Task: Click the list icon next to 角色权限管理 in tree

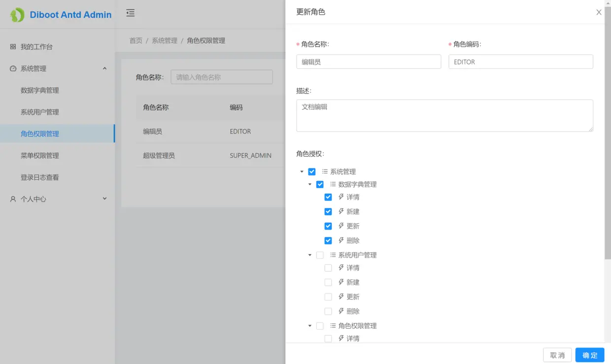Action: tap(333, 326)
